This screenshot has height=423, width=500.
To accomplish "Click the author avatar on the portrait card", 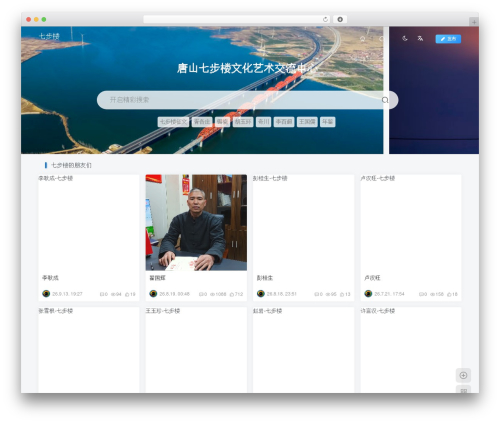I will [153, 294].
